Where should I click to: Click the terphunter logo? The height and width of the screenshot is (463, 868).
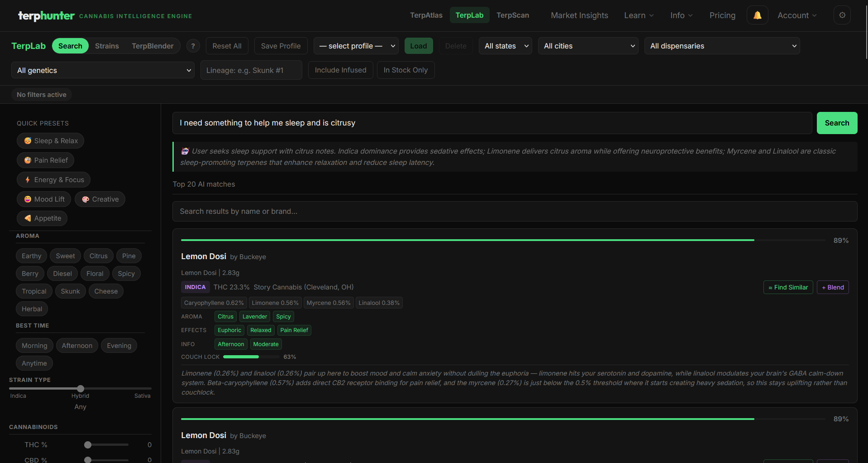[46, 16]
